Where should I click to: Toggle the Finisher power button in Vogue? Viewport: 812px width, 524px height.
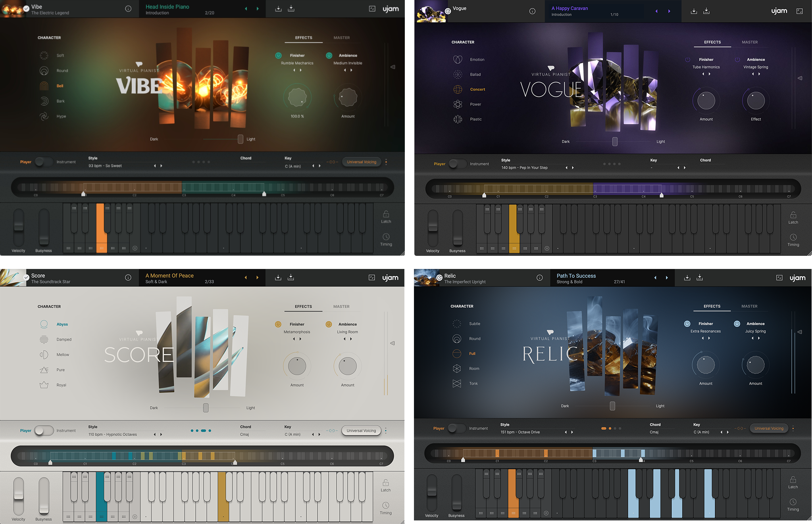tap(687, 60)
